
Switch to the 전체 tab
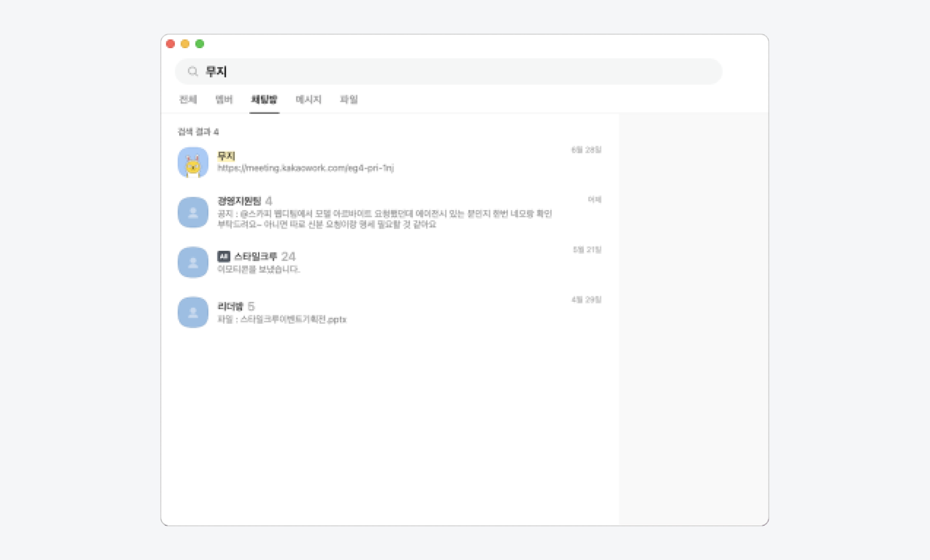[188, 100]
